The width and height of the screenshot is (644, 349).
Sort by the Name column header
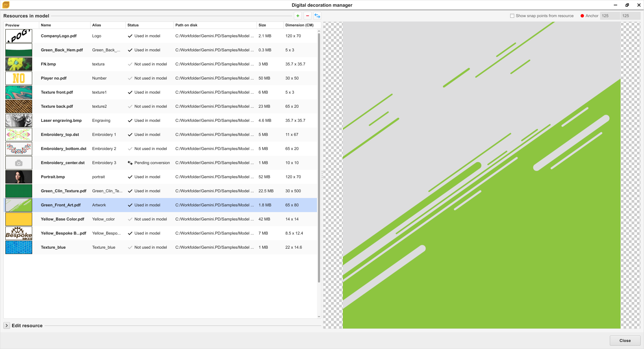pyautogui.click(x=46, y=25)
